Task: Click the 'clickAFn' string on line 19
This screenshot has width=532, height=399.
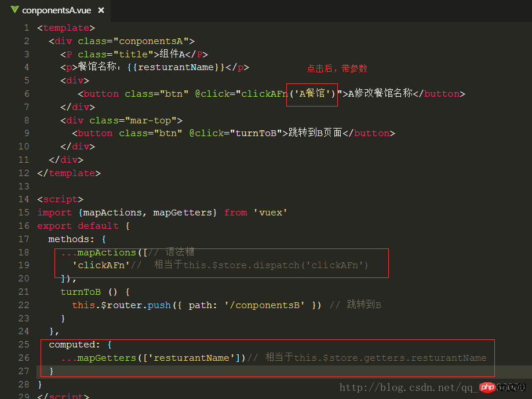Action: [x=101, y=265]
